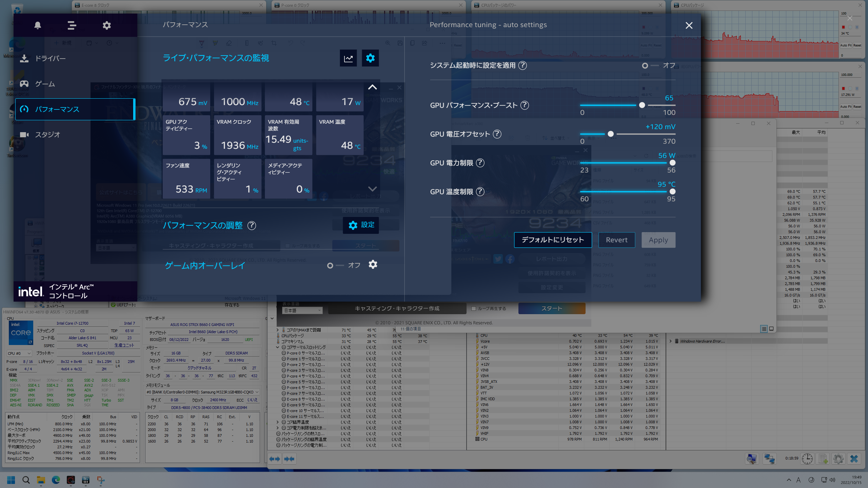This screenshot has width=868, height=488.
Task: Check the ループ再生する checkbox in benchmark
Action: tap(474, 309)
